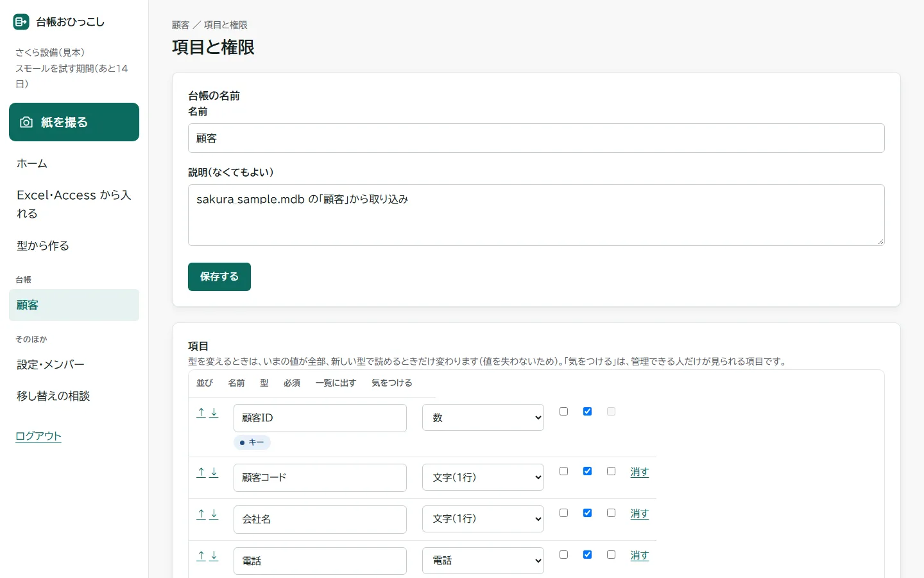Click the 顧客ID name field
Image resolution: width=924 pixels, height=578 pixels.
point(320,418)
